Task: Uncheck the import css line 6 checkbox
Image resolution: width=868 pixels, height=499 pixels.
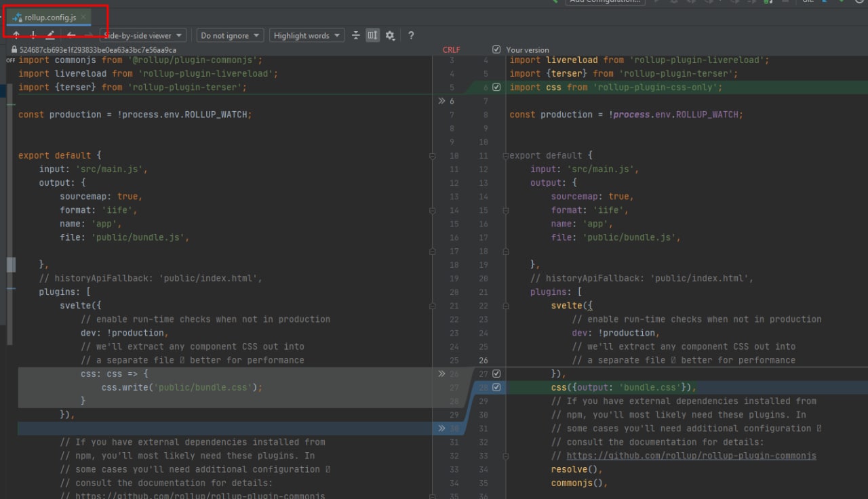Action: [496, 87]
